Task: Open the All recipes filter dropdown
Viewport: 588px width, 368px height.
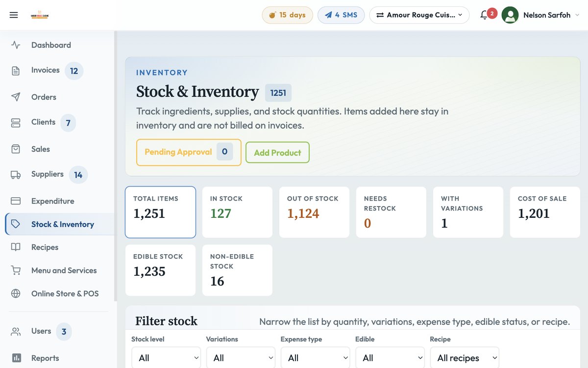Action: tap(465, 358)
